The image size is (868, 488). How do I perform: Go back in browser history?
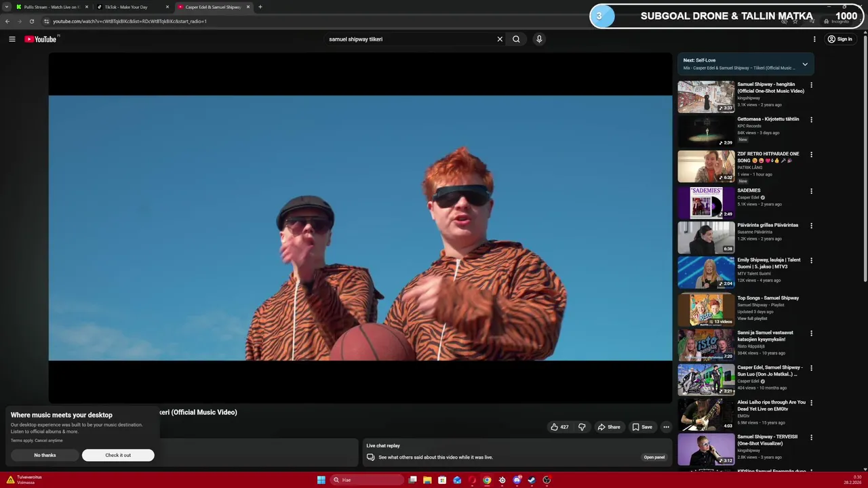[7, 21]
